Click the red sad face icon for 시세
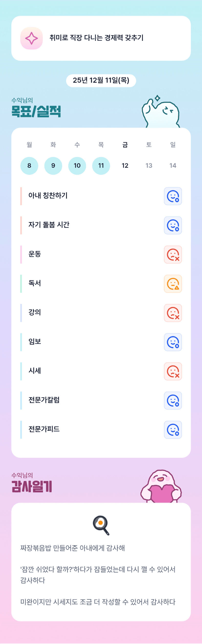 173,371
